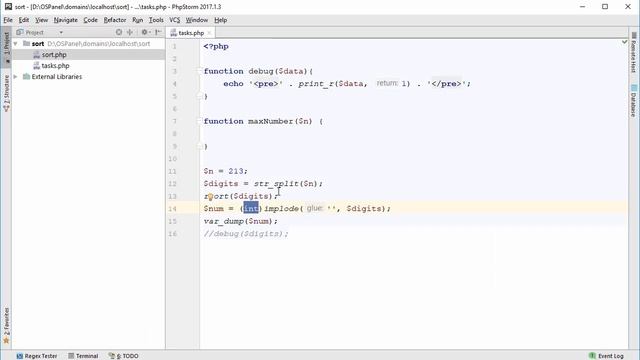Viewport: 640px width, 360px height.
Task: Click the Scroll from Source target icon
Action: 119,32
